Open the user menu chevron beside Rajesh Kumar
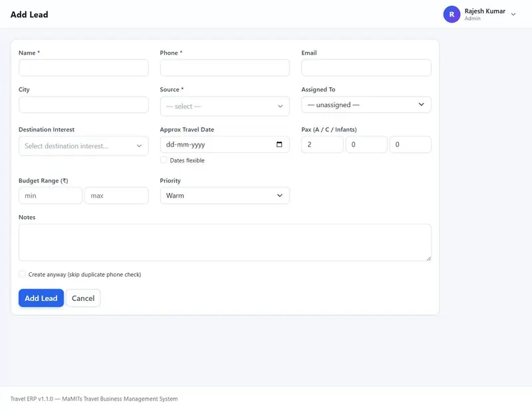The image size is (532, 410). pos(513,14)
